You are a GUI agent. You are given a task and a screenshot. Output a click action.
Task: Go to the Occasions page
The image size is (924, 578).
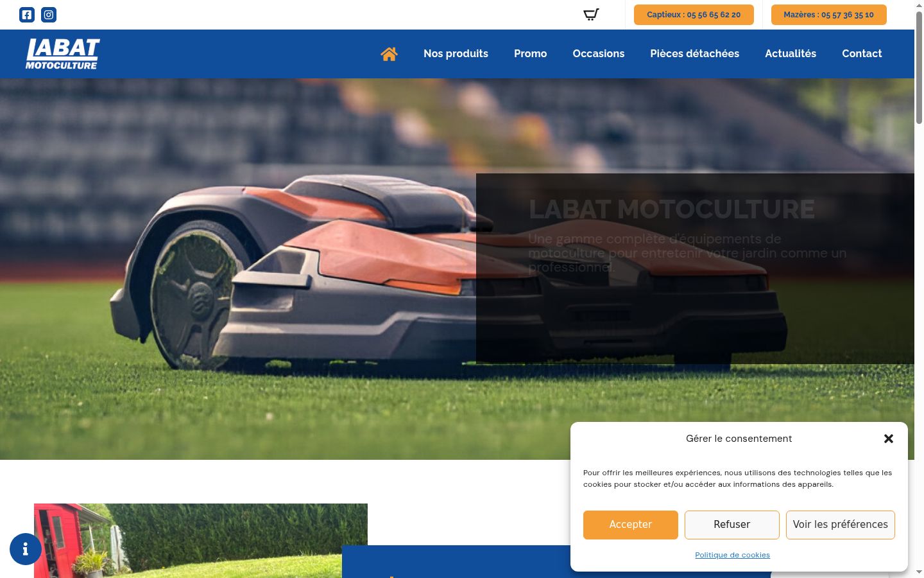pyautogui.click(x=599, y=54)
